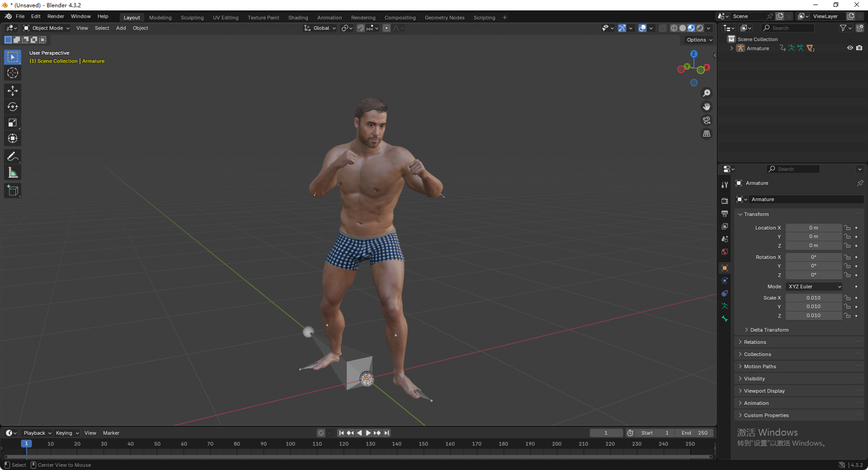Open the Render properties tab

pyautogui.click(x=724, y=201)
